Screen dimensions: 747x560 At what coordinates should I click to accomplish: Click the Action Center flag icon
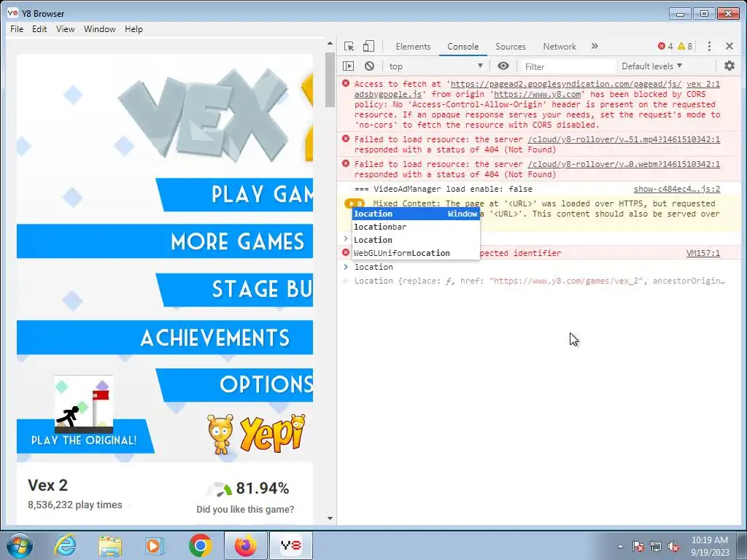[638, 546]
